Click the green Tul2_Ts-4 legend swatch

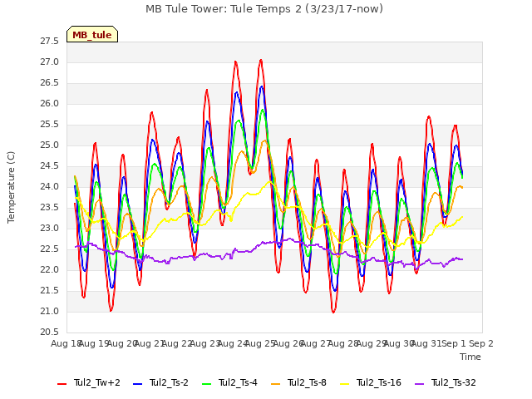click(x=207, y=384)
